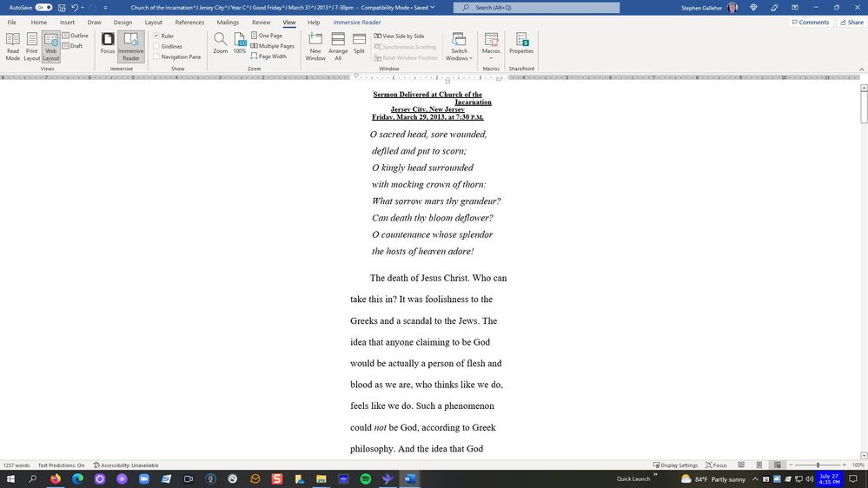
Task: Switch to Print Layout view
Action: pos(31,47)
